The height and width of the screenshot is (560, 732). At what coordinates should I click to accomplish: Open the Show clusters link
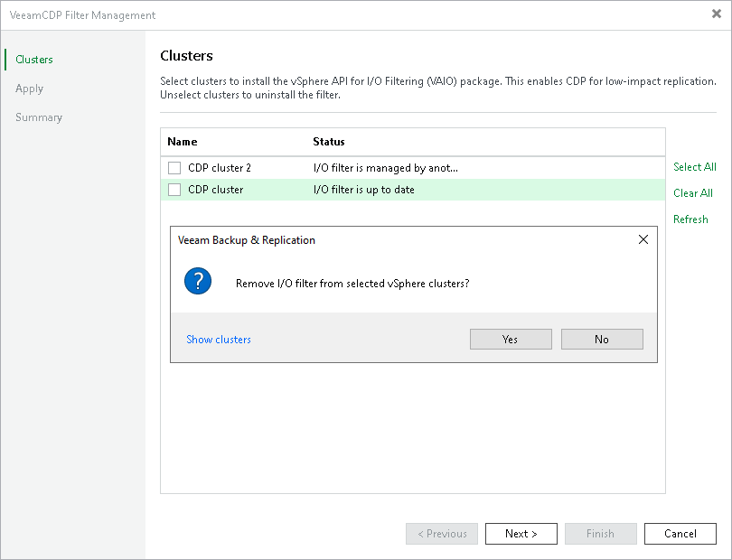tap(219, 340)
